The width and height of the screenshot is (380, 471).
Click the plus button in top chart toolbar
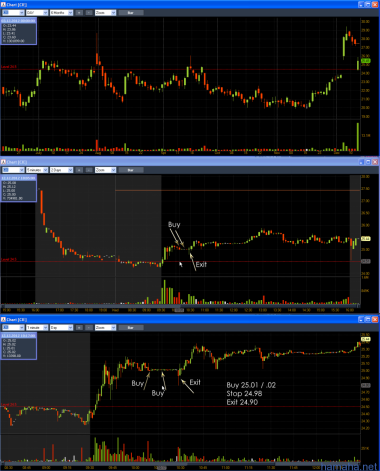pos(79,13)
